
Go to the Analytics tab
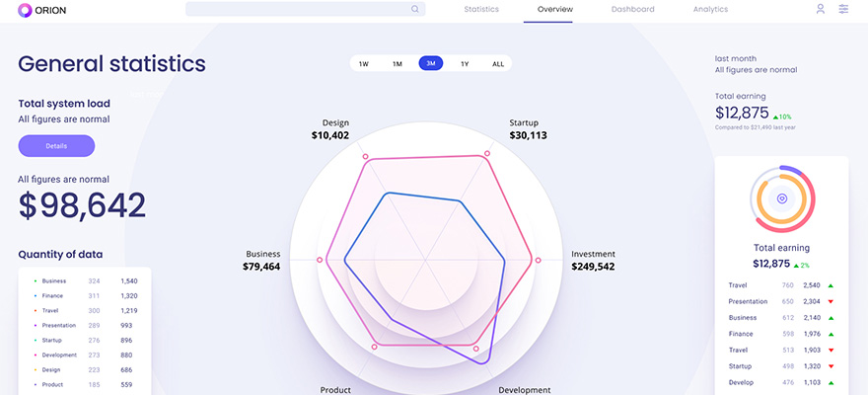[x=710, y=10]
